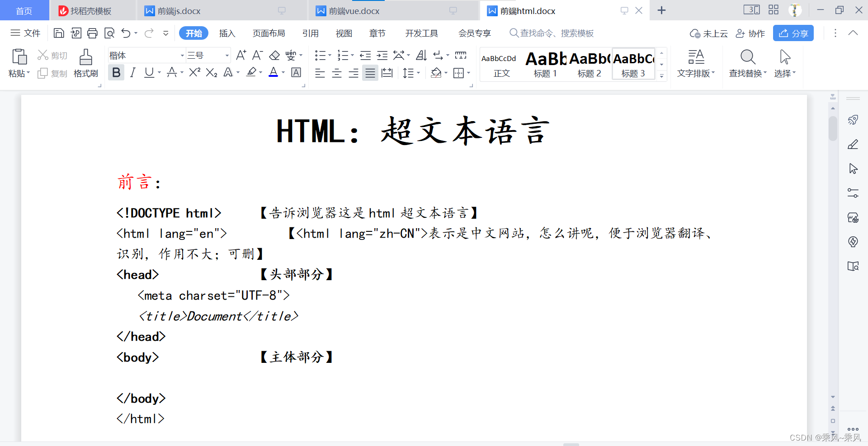Click the settings sliders icon in sidebar
Image resolution: width=868 pixels, height=446 pixels.
click(853, 193)
